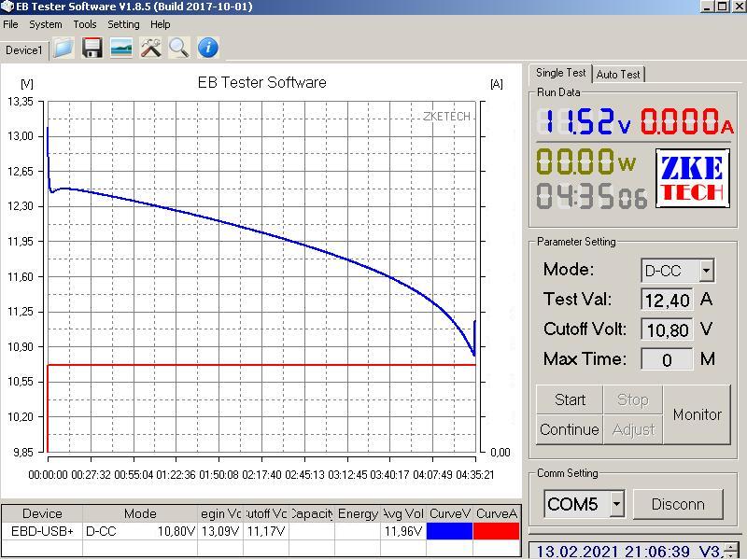Open the File menu
This screenshot has height=560, width=747.
[x=10, y=24]
